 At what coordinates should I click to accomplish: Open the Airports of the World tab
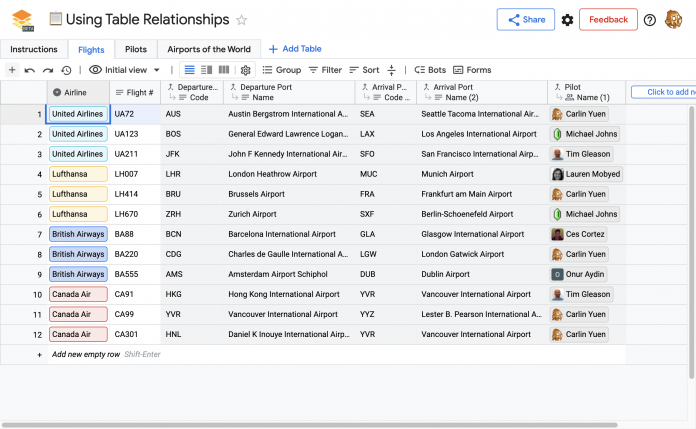pos(208,48)
